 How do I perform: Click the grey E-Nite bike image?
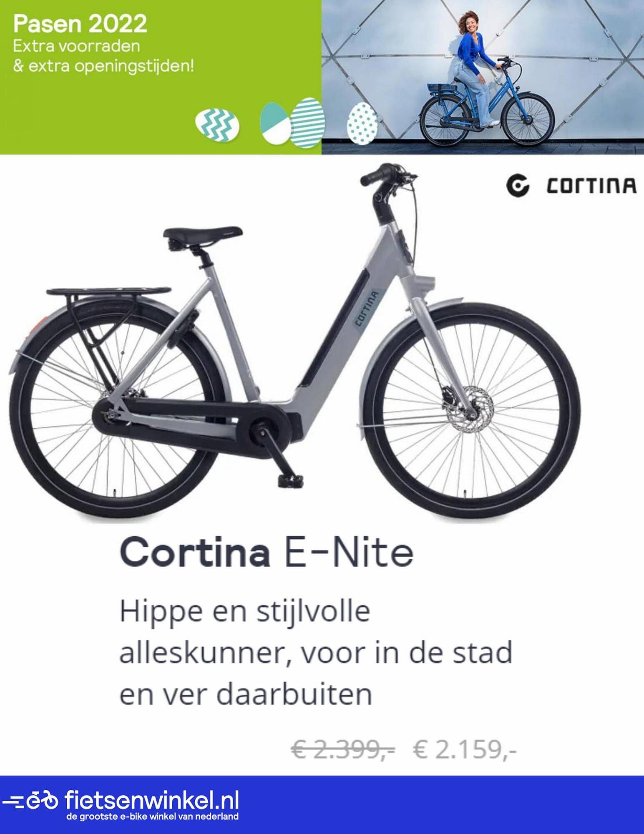294,342
